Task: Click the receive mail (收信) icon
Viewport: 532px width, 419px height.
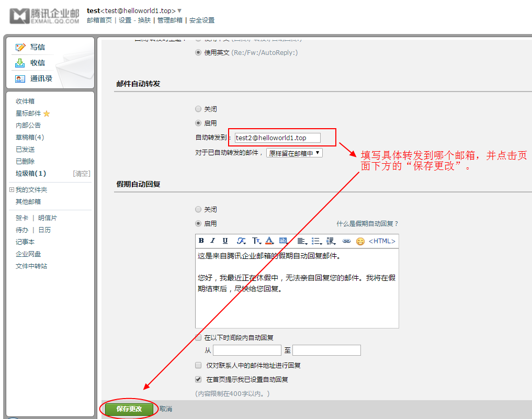Action: tap(20, 63)
